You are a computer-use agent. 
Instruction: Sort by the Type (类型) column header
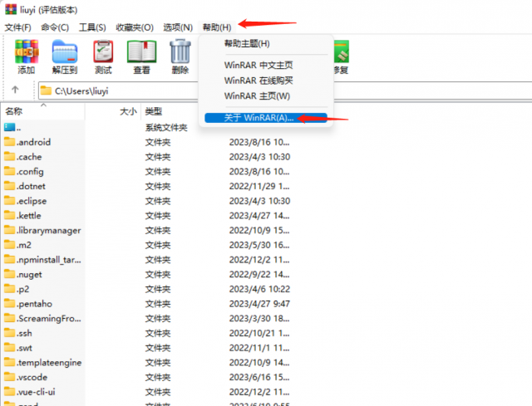point(153,111)
